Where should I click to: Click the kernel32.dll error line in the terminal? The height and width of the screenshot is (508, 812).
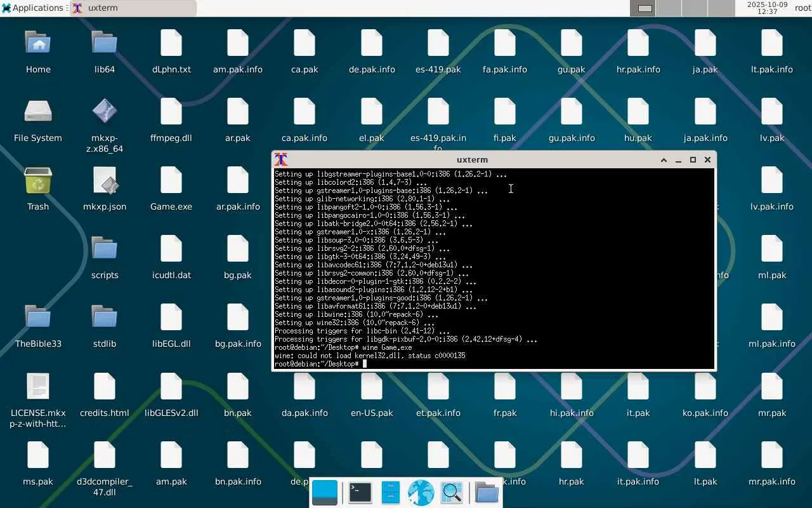370,356
